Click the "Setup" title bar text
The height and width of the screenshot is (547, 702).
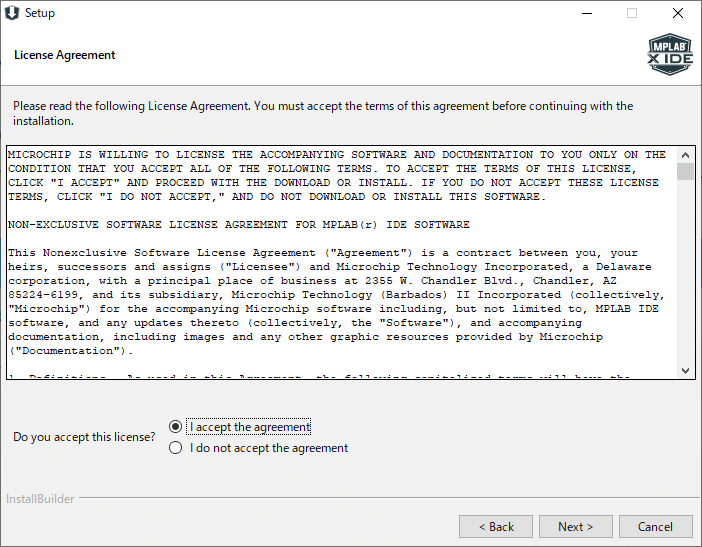click(x=40, y=13)
